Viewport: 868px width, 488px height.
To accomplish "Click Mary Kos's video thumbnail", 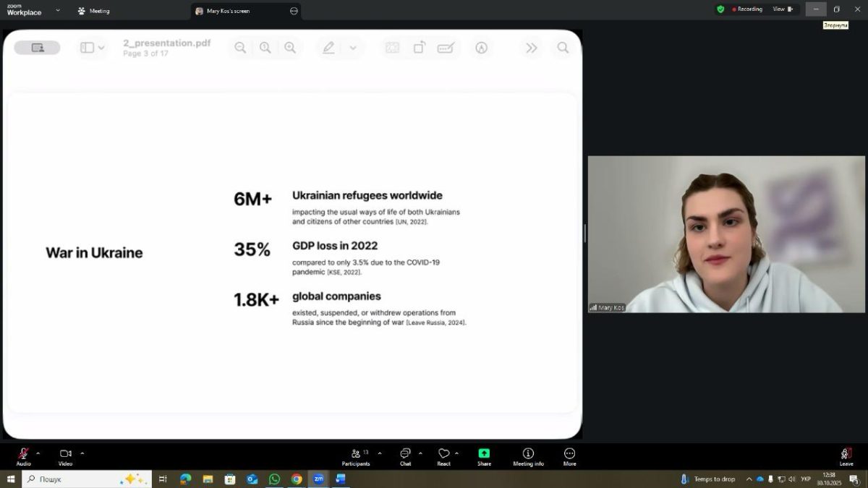I will click(726, 234).
